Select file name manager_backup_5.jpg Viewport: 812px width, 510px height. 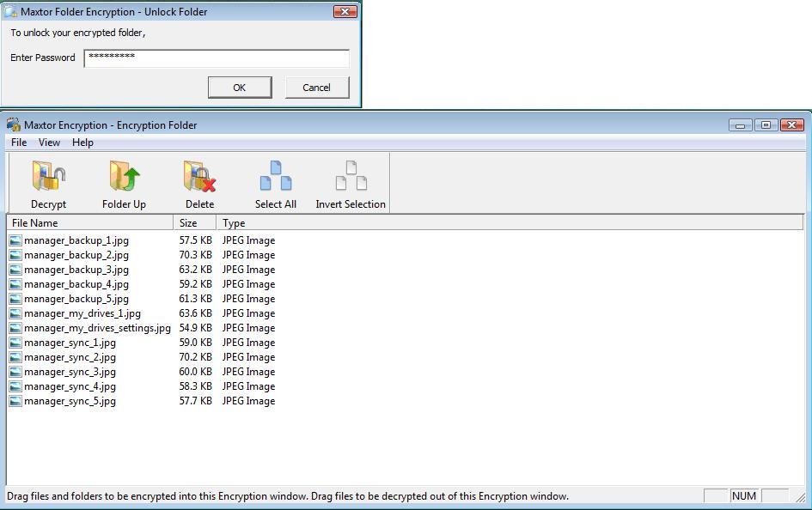pos(76,299)
